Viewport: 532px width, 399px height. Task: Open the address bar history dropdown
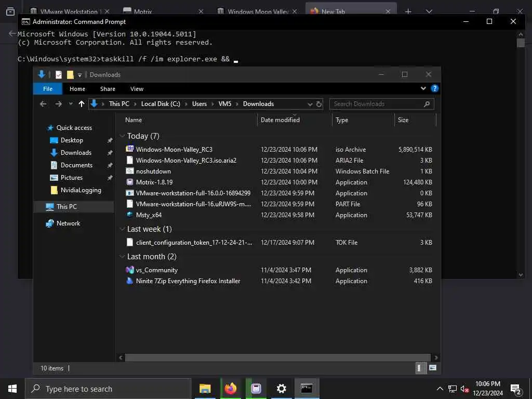[x=310, y=104]
